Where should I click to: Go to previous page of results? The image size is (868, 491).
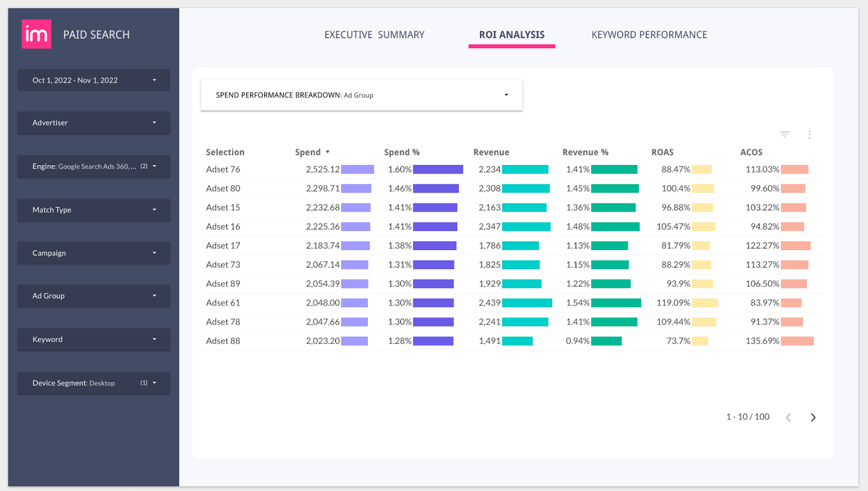pos(788,417)
